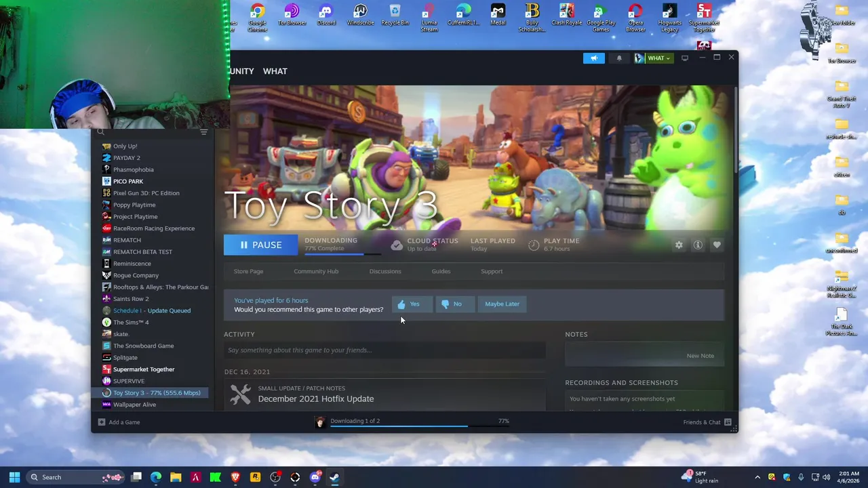Click game page download progress bar
This screenshot has width=868, height=488.
coord(342,254)
